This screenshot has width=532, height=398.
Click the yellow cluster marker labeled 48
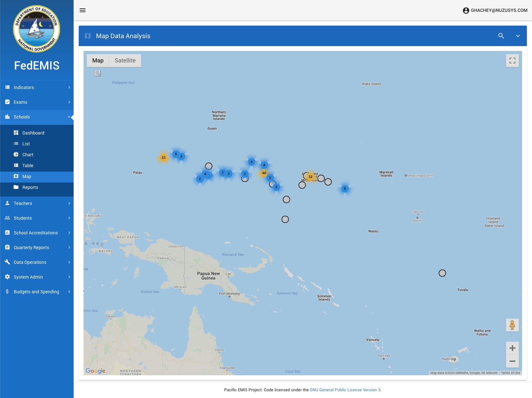tap(264, 173)
